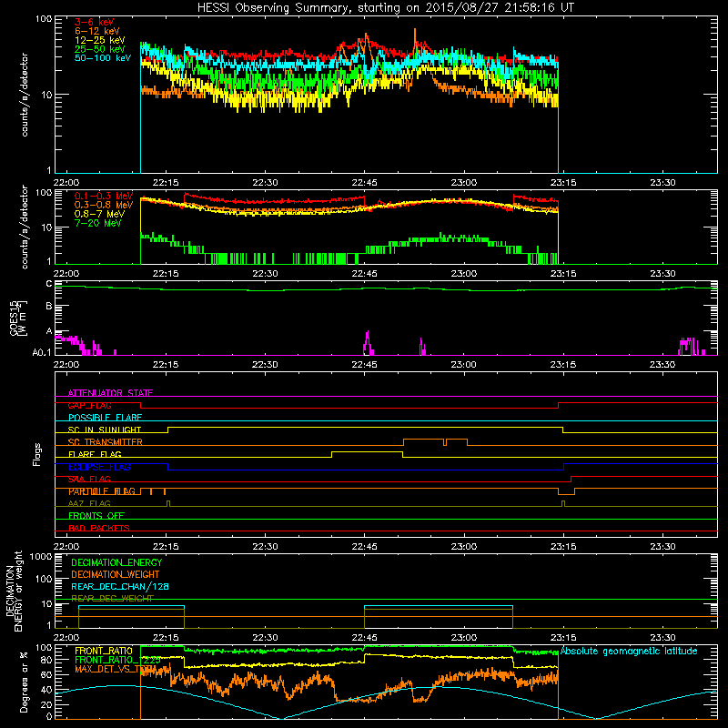This screenshot has width=728, height=728.
Task: Select the AAZ_FLAG label
Action: pos(89,504)
